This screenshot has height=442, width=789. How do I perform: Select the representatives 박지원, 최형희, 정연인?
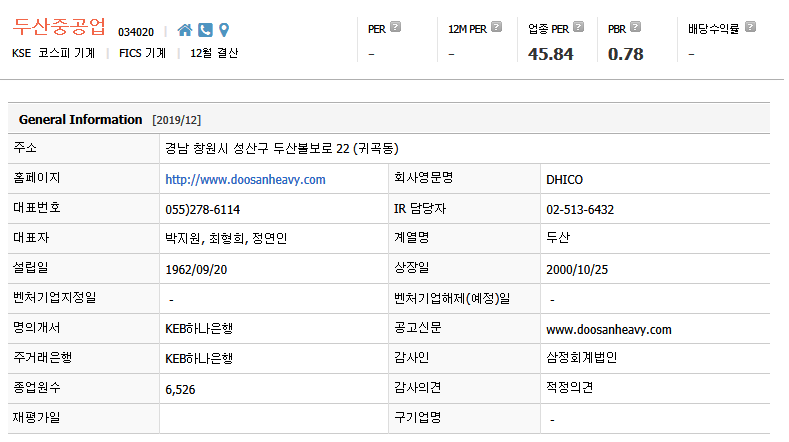226,239
